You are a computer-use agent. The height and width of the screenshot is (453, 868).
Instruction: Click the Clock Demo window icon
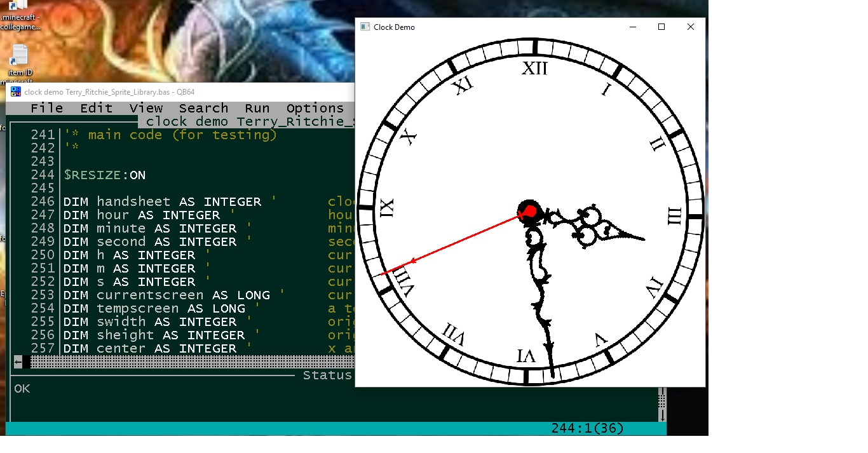pos(365,27)
